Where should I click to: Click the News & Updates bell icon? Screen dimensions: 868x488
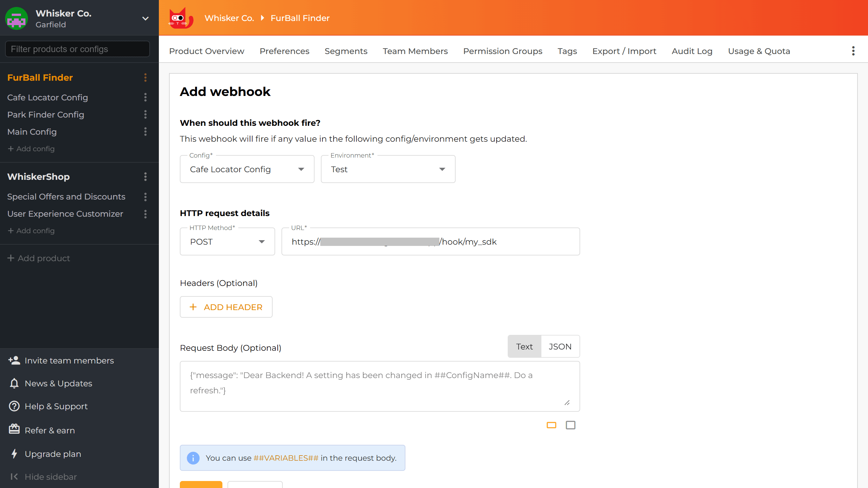pos(14,383)
